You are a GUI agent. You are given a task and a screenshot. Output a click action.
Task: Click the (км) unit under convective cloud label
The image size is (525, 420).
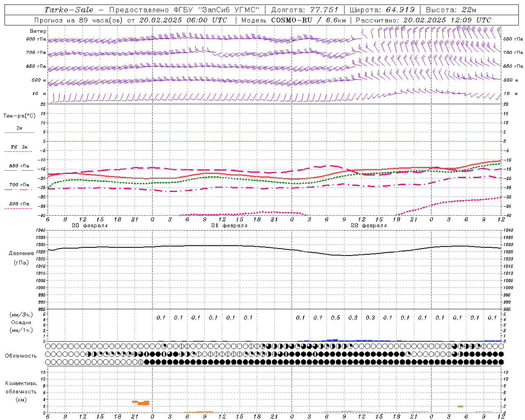(21, 399)
